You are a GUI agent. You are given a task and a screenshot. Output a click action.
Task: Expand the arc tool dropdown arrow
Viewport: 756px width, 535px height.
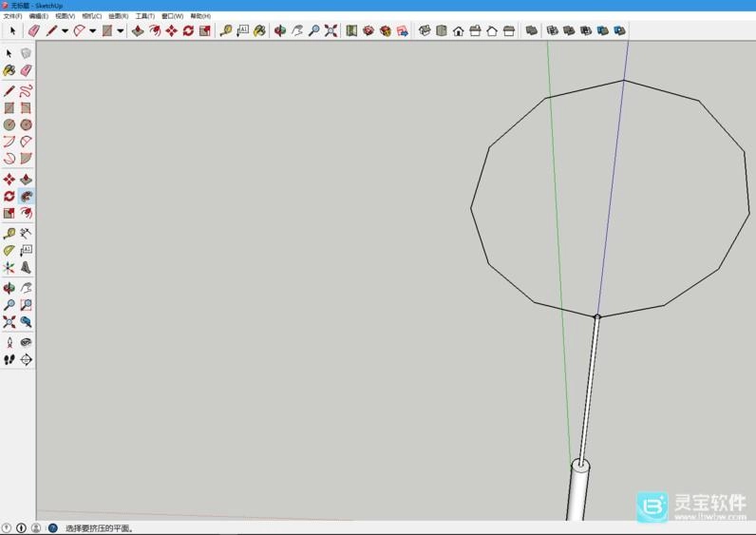92,30
